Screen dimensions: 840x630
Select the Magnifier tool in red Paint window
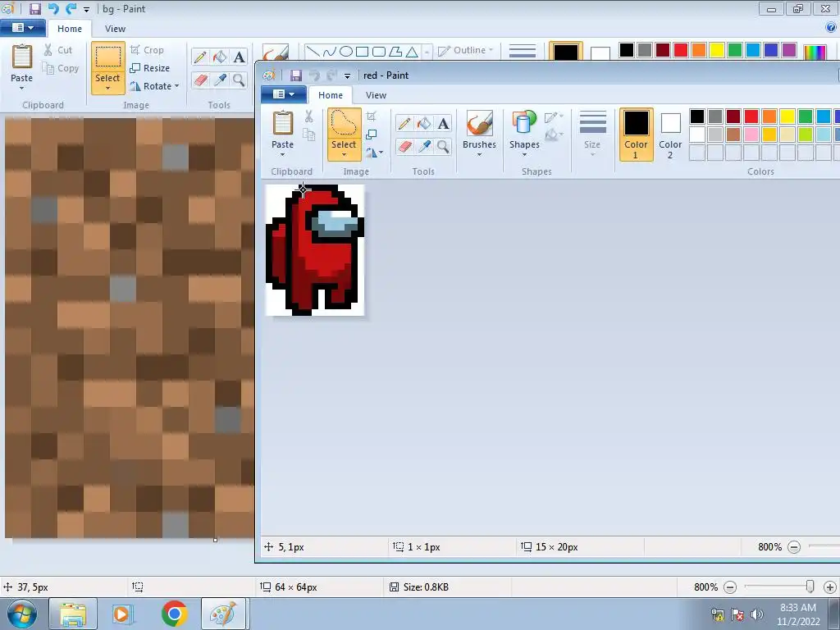(x=443, y=146)
